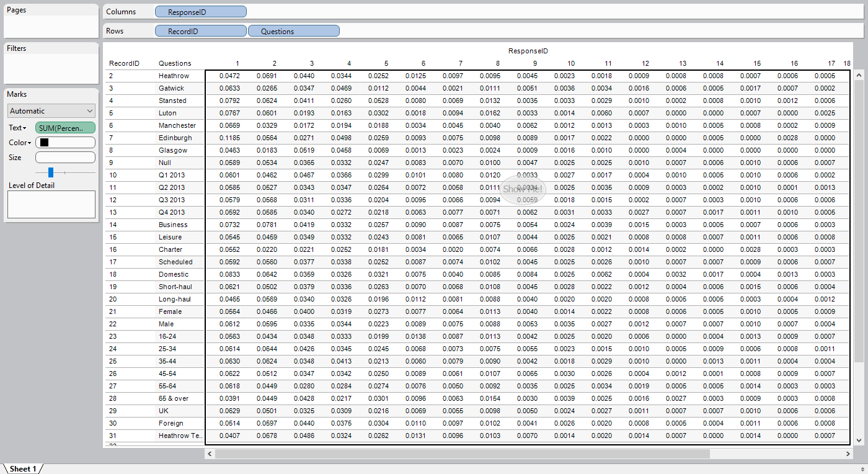Select the Short-haul row label
The height and width of the screenshot is (474, 868).
click(x=175, y=287)
